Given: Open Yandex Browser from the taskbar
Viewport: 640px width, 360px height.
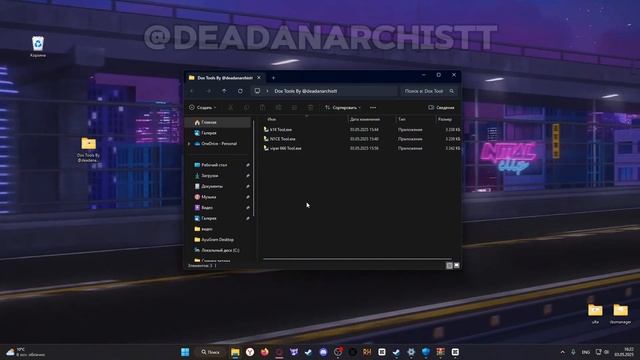Looking at the screenshot, I should click(250, 352).
